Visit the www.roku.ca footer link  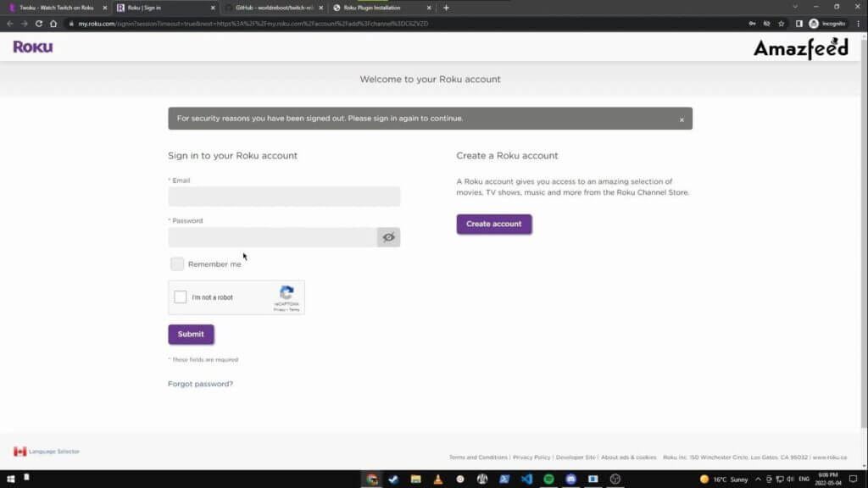tap(829, 457)
